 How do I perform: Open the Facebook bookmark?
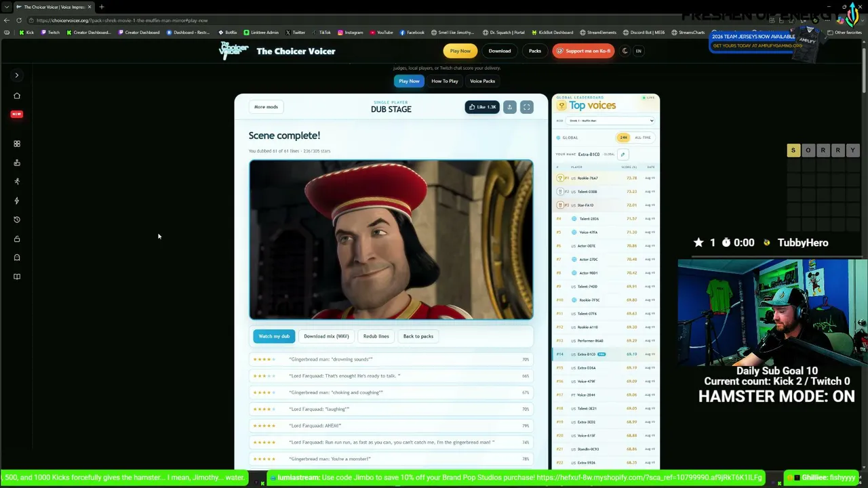(412, 33)
